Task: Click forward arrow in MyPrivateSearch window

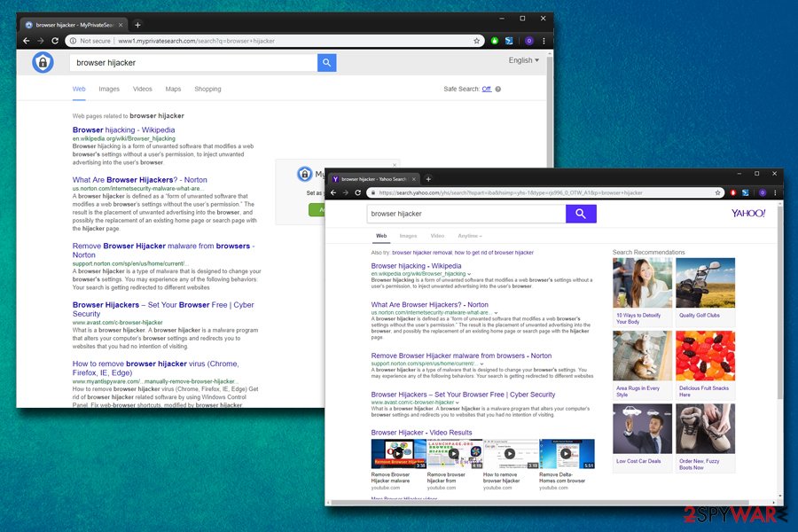Action: point(41,41)
